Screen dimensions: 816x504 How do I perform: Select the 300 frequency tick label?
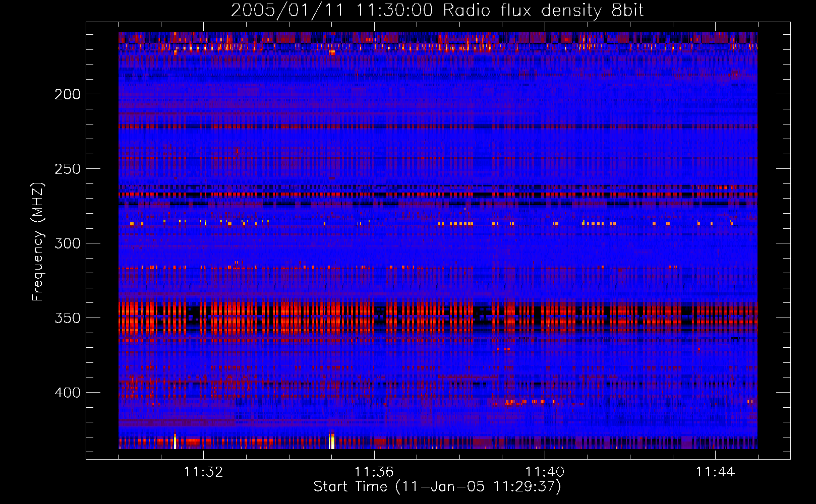[68, 243]
